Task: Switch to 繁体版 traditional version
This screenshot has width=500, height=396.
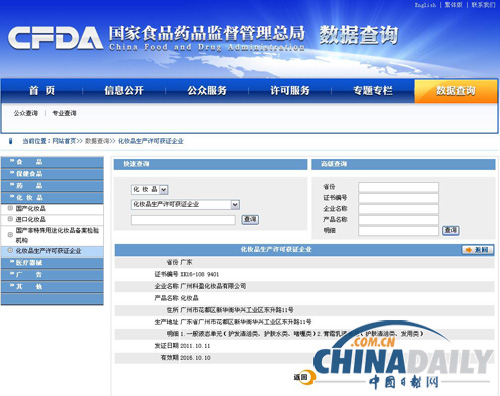Action: point(453,5)
